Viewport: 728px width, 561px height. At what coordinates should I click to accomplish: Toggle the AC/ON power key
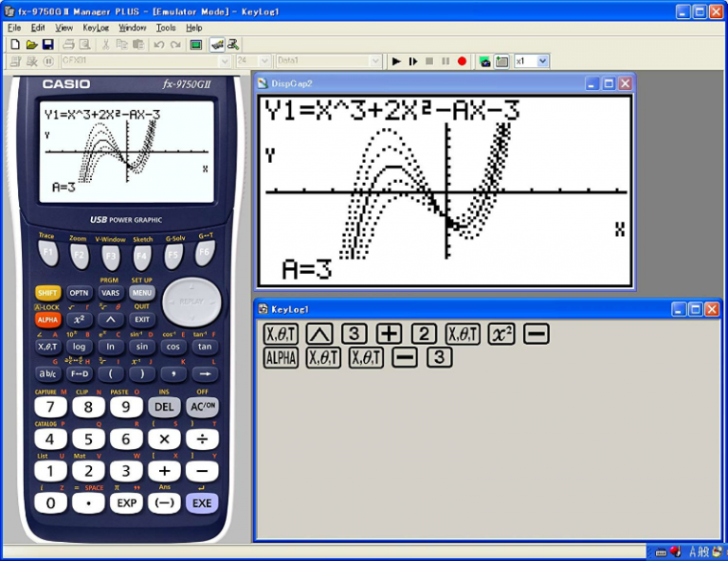pos(201,407)
